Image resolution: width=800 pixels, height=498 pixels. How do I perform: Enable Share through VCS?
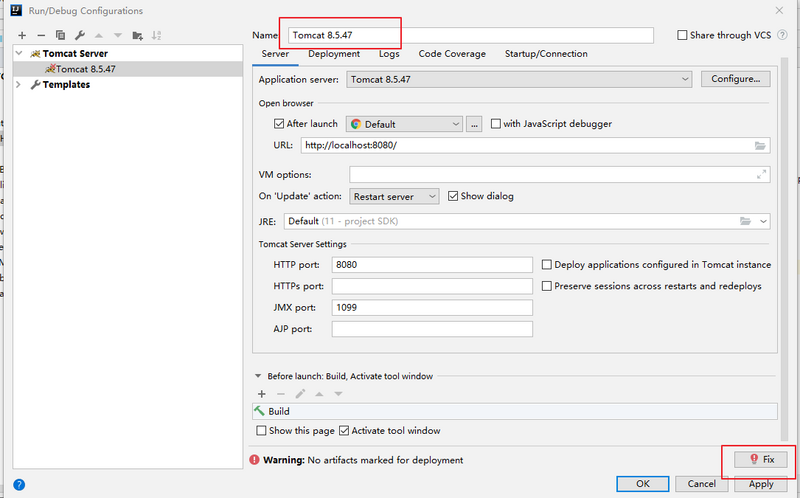[x=683, y=35]
